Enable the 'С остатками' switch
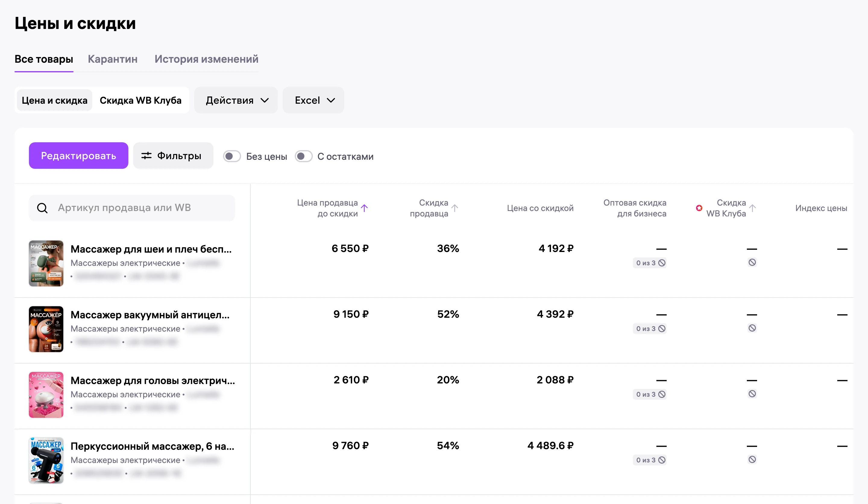 pos(303,156)
